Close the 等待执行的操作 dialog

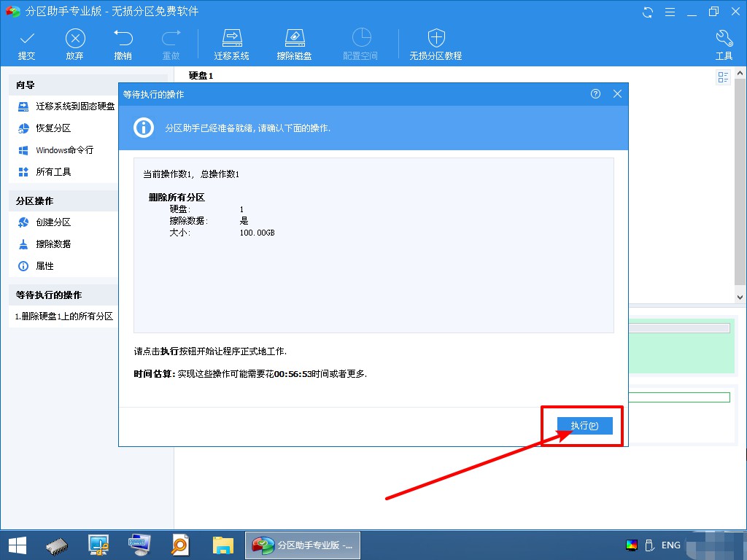(x=617, y=94)
